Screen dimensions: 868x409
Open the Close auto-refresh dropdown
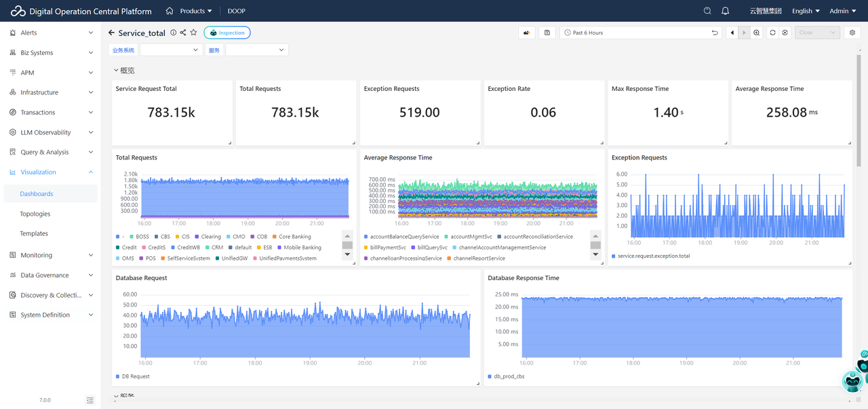coord(817,33)
